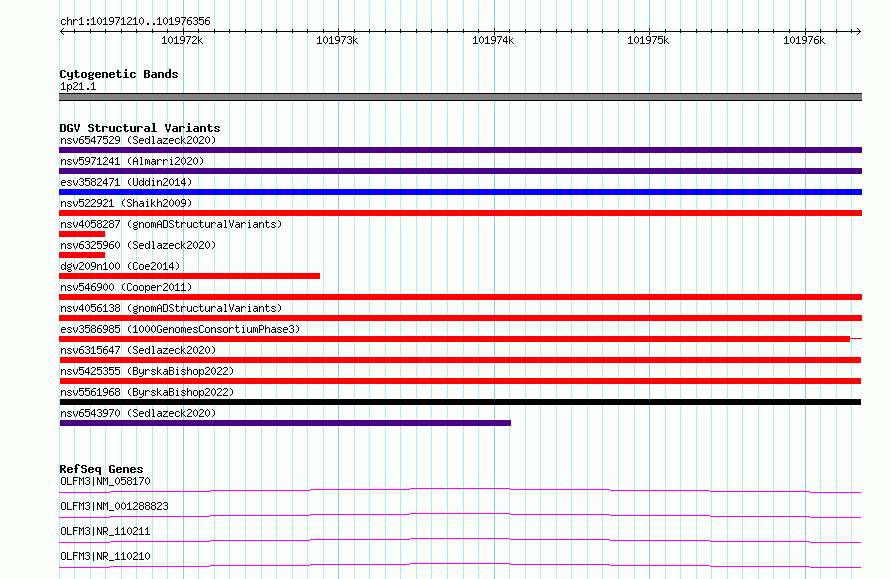Screen dimensions: 890x579
Task: Open variant nsv6315647 (Sedlazeck2020) label
Action: [138, 350]
